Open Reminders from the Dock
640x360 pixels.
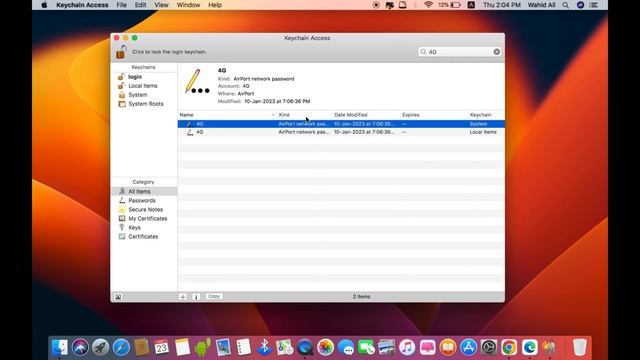(x=243, y=347)
